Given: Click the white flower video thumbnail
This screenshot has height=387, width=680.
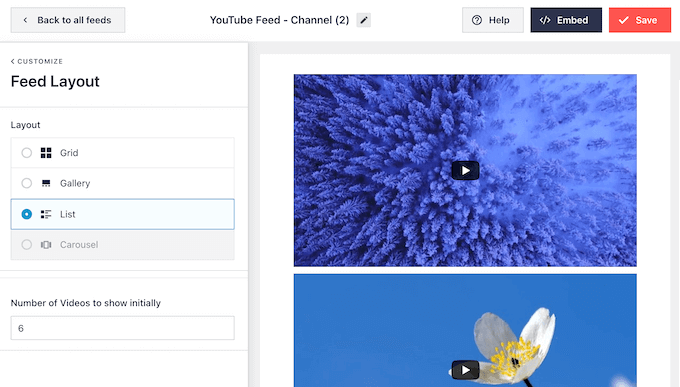Looking at the screenshot, I should 465,330.
